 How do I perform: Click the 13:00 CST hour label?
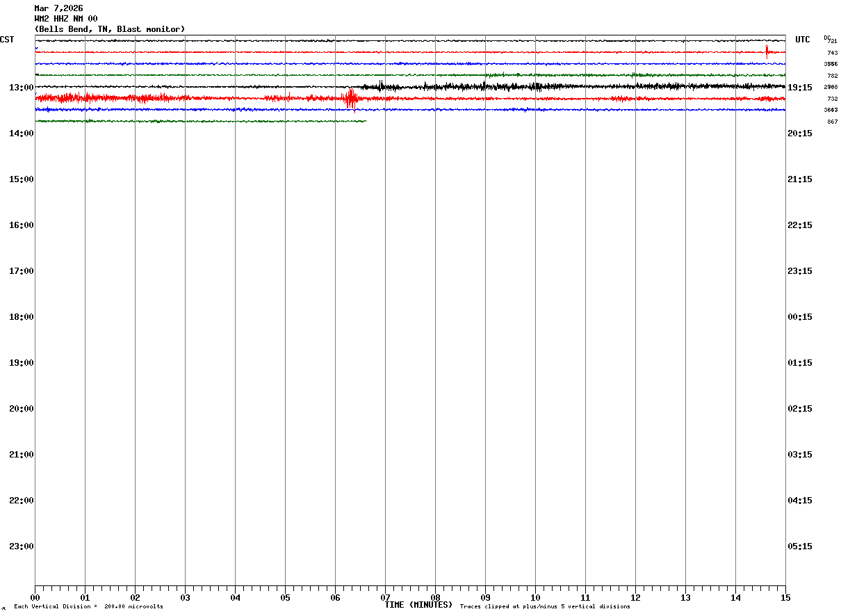click(x=22, y=88)
